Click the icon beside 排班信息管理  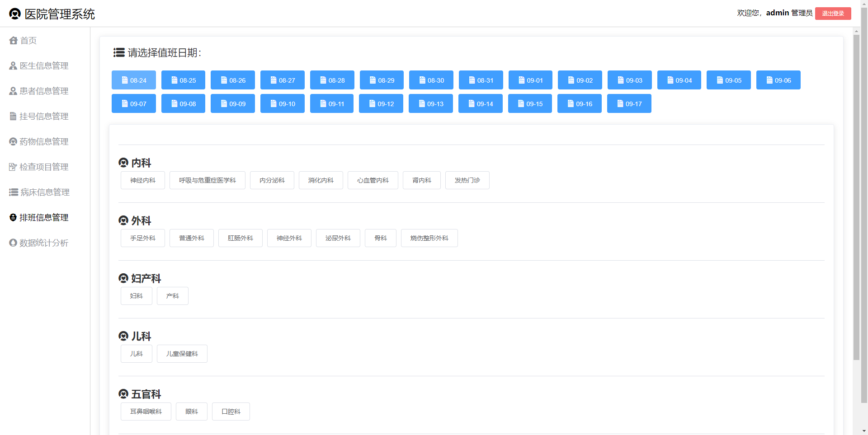point(13,218)
